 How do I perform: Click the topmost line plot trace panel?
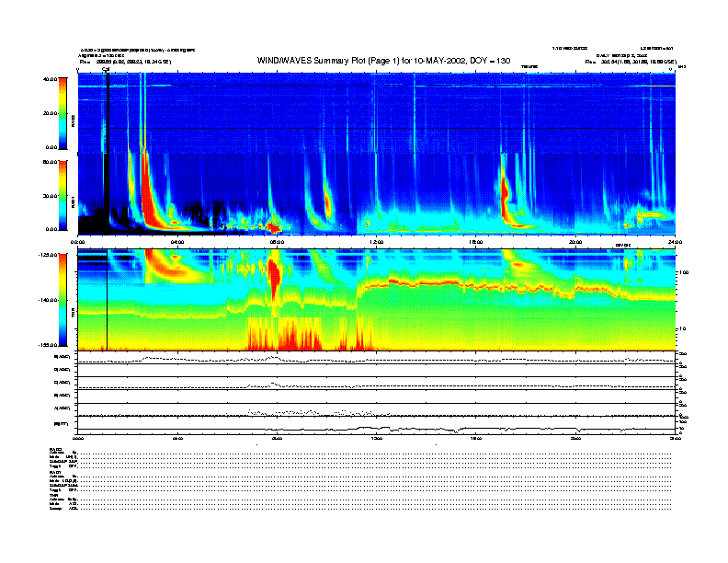point(377,358)
